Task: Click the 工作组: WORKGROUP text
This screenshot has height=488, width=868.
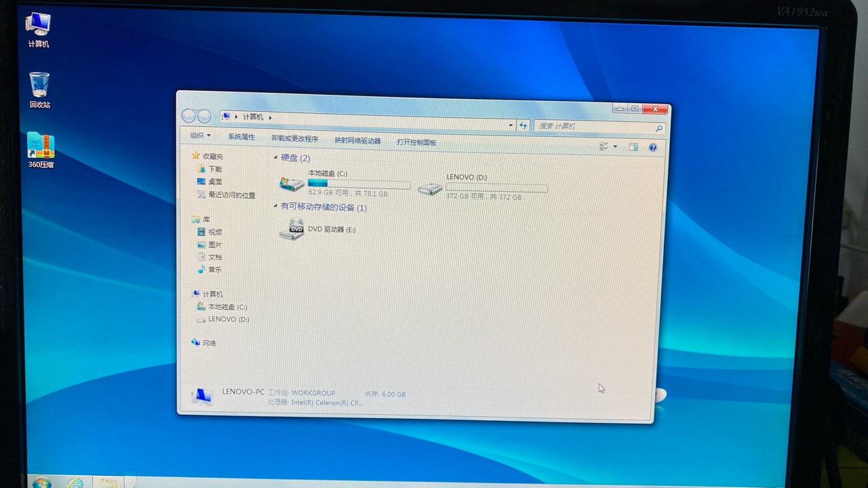Action: pyautogui.click(x=302, y=392)
